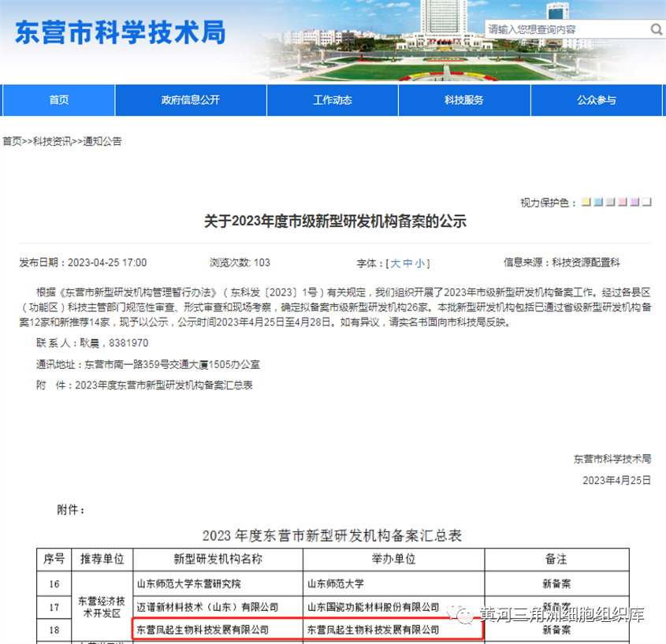Set font size to 大
Viewport: 666px width, 644px height.
tap(395, 263)
